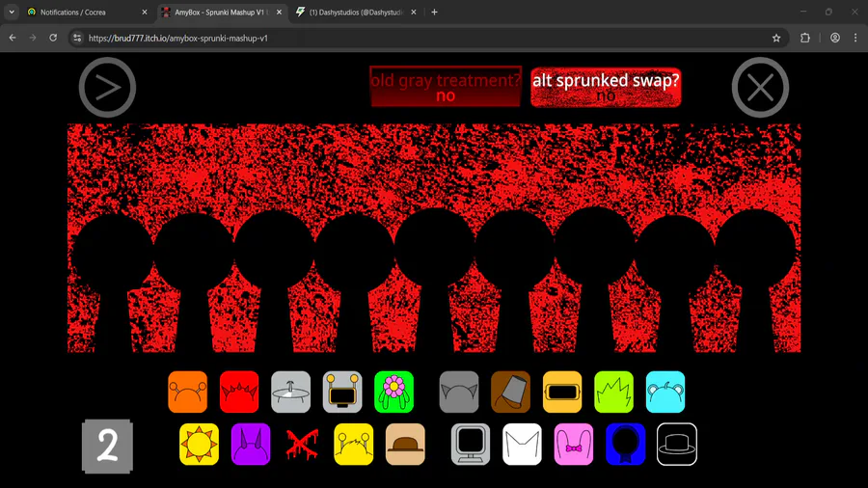Select the orange antenna character icon

pyautogui.click(x=188, y=392)
